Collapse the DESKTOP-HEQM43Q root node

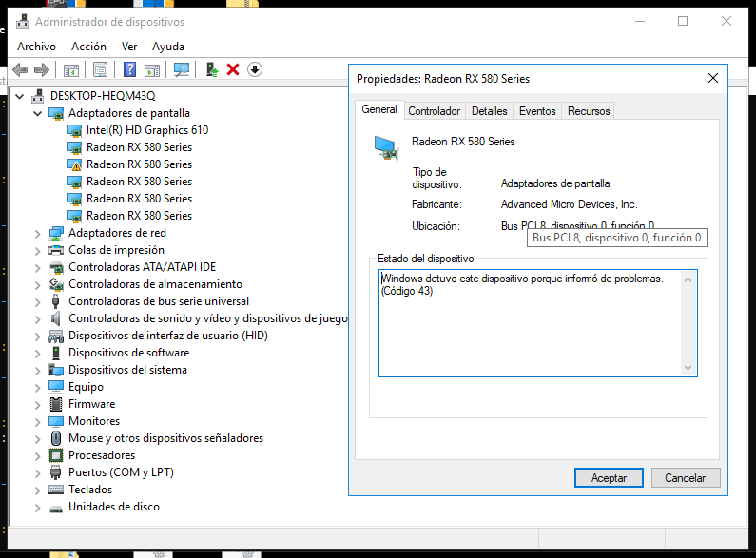pos(20,96)
